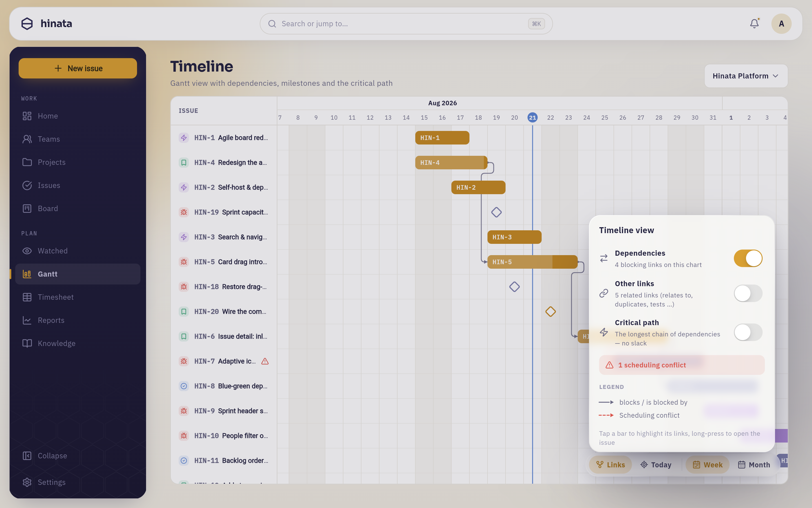Click the HIN-2 epic lightning icon
Viewport: 812px width, 508px height.
[184, 187]
